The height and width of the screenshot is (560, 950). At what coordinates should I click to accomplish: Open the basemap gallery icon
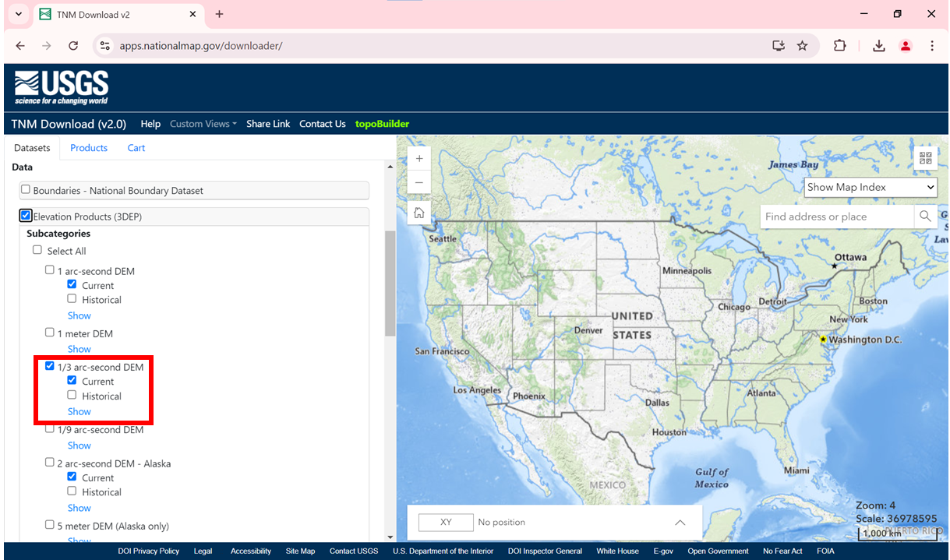tap(925, 158)
